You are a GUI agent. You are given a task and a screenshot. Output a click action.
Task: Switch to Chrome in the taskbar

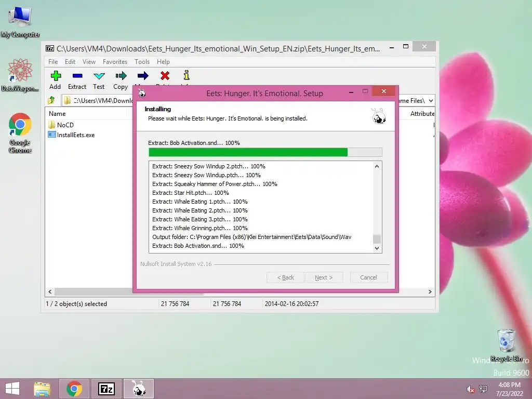pos(74,389)
